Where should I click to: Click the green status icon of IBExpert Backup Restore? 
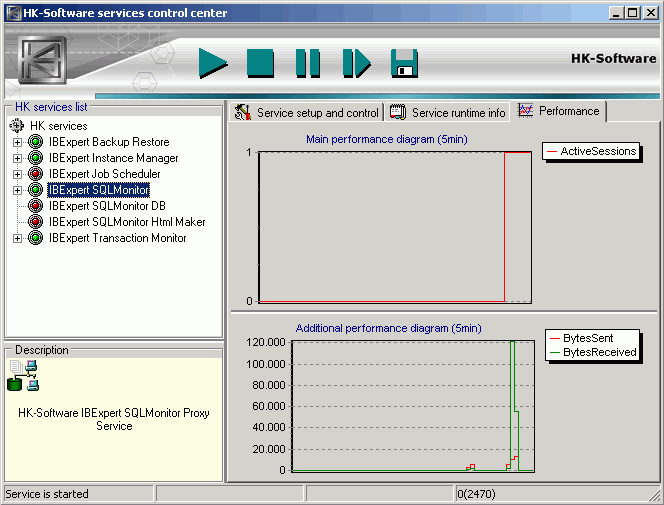36,142
